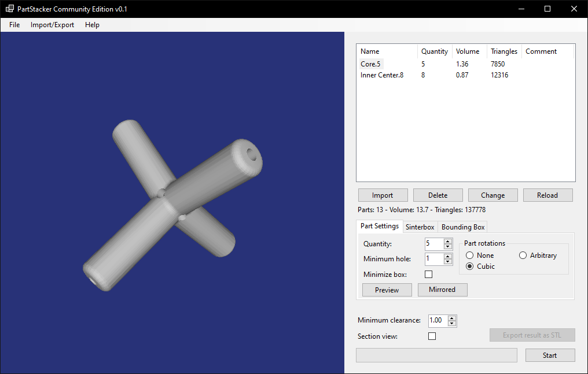Viewport: 588px width, 374px height.
Task: Click the Start button
Action: tap(550, 356)
